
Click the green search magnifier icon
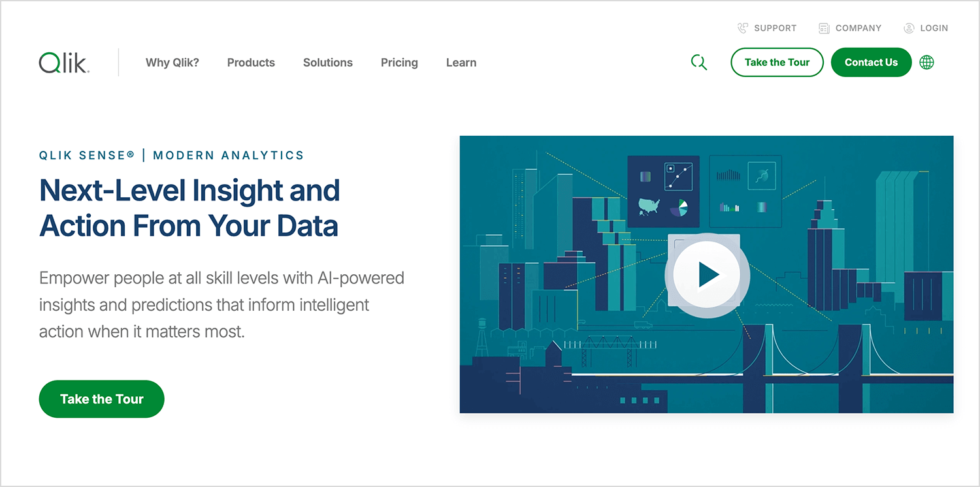pos(699,63)
